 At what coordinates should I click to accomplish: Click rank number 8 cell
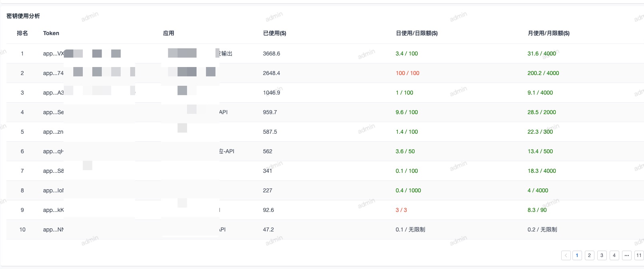(x=22, y=190)
